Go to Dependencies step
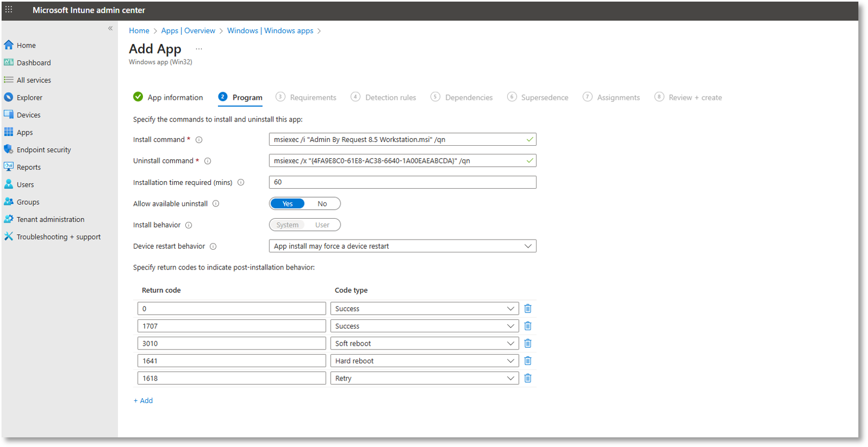The width and height of the screenshot is (868, 447). point(462,97)
